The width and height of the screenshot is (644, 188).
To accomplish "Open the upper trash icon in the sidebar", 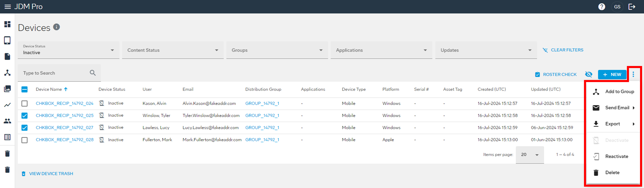I will [7, 153].
